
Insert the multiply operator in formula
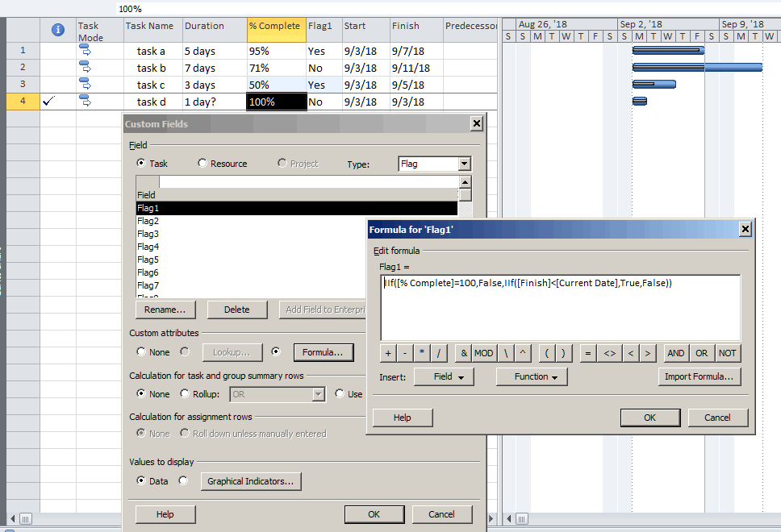[422, 353]
